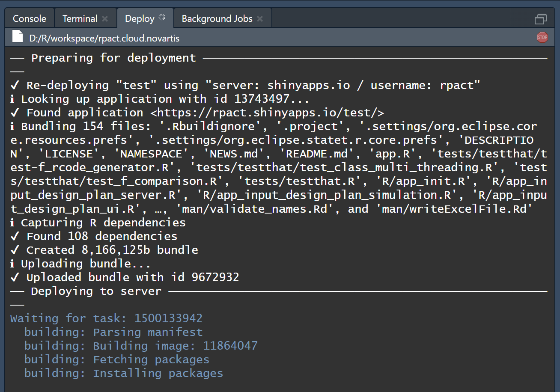Click the 'Deploying to server' section header

point(95,291)
